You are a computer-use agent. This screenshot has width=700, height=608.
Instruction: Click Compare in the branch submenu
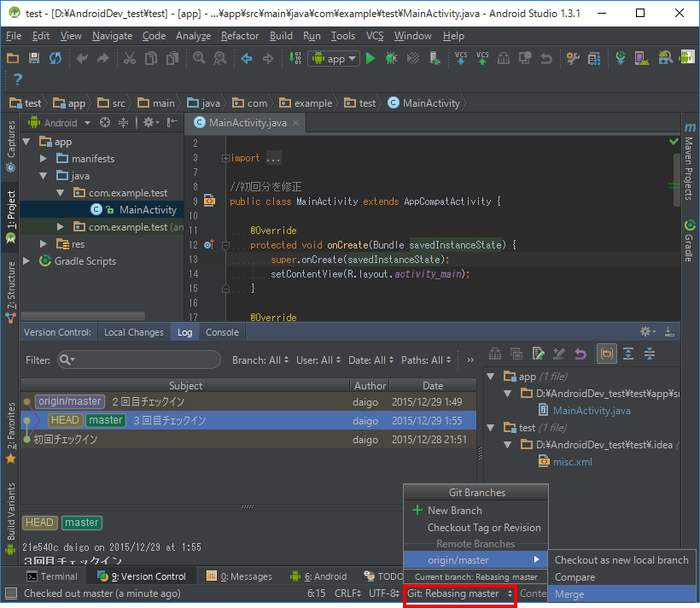pos(621,577)
